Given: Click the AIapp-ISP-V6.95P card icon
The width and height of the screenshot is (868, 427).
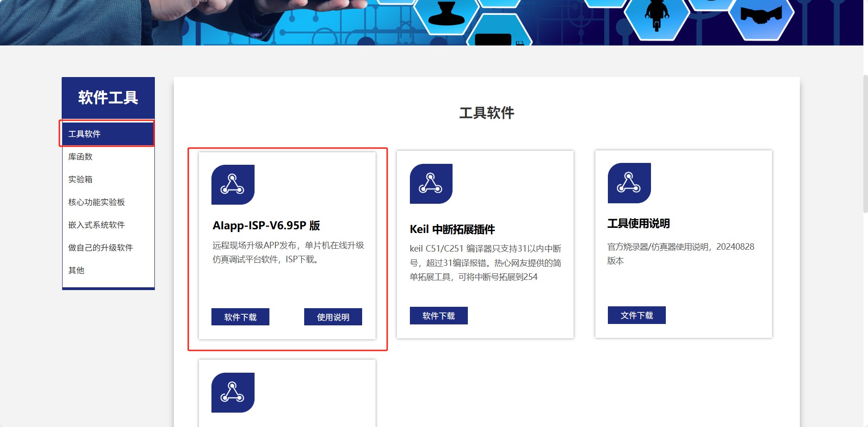Looking at the screenshot, I should [233, 185].
